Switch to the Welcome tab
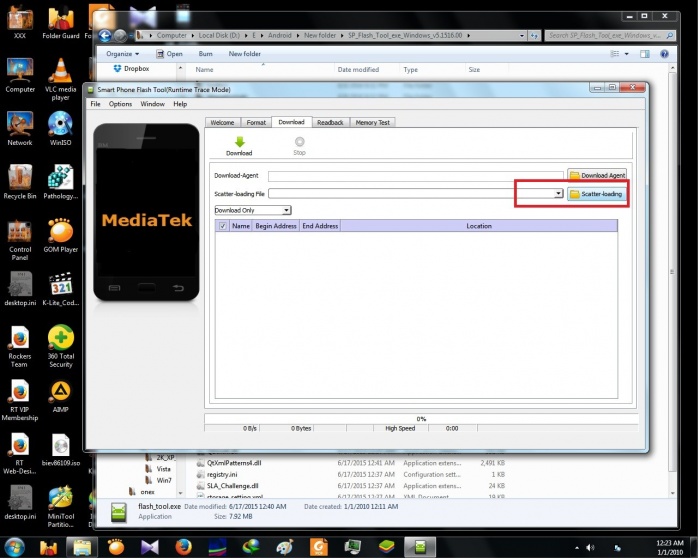Viewport: 700px width, 559px height. coord(222,122)
